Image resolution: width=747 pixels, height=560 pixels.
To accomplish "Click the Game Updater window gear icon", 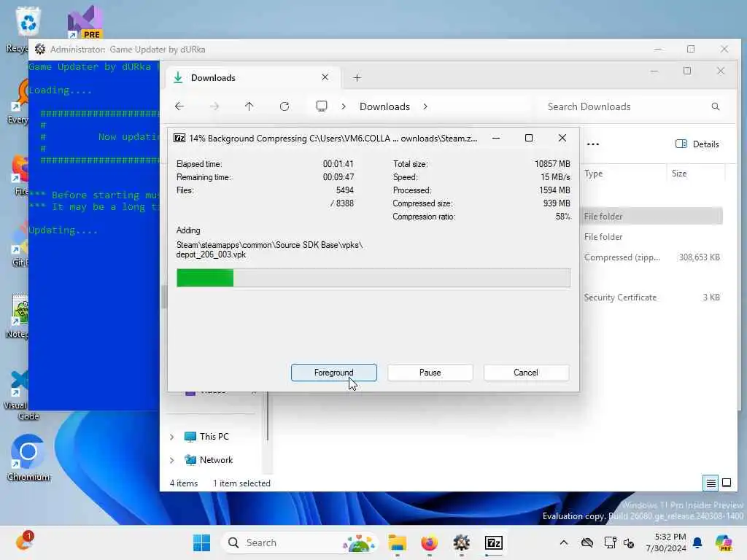I will 40,49.
